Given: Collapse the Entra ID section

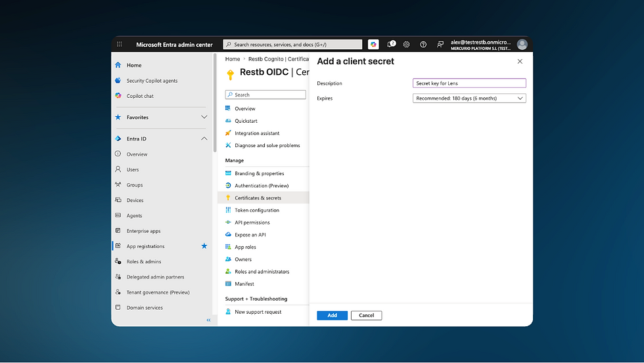Looking at the screenshot, I should 204,139.
